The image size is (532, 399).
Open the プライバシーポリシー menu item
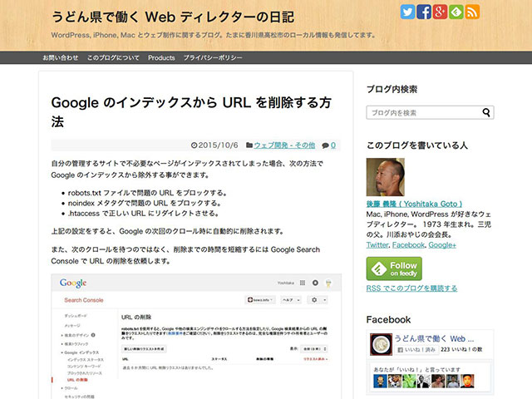pos(213,57)
